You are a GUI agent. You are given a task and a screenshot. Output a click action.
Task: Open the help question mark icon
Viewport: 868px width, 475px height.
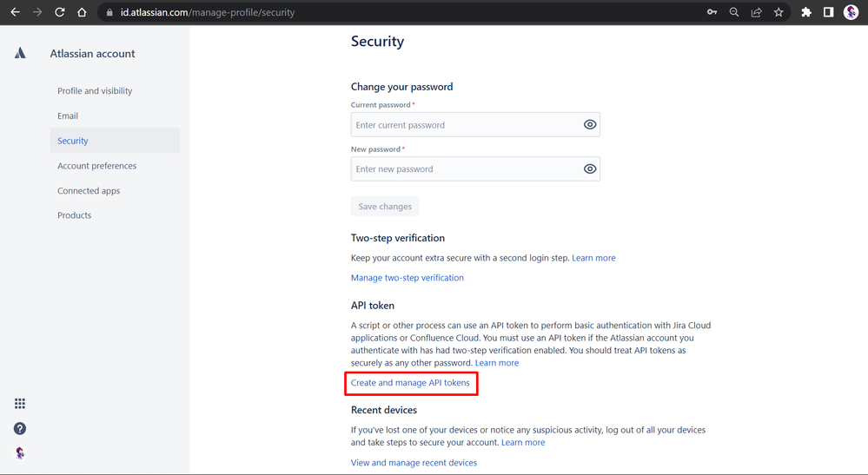pos(20,429)
